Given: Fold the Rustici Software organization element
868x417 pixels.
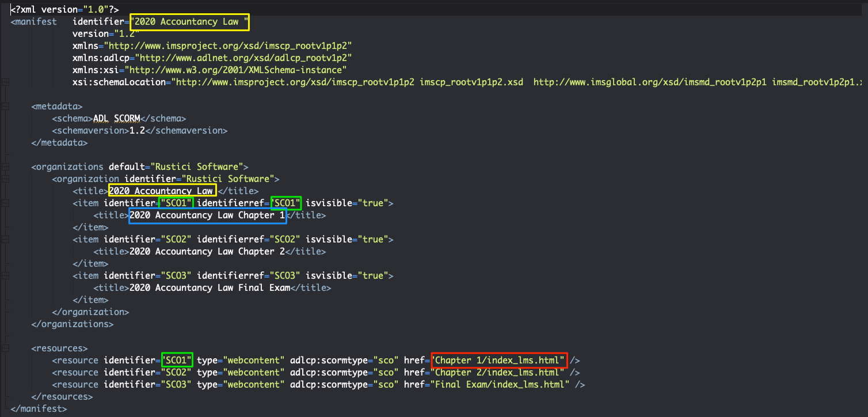Looking at the screenshot, I should click(x=5, y=179).
